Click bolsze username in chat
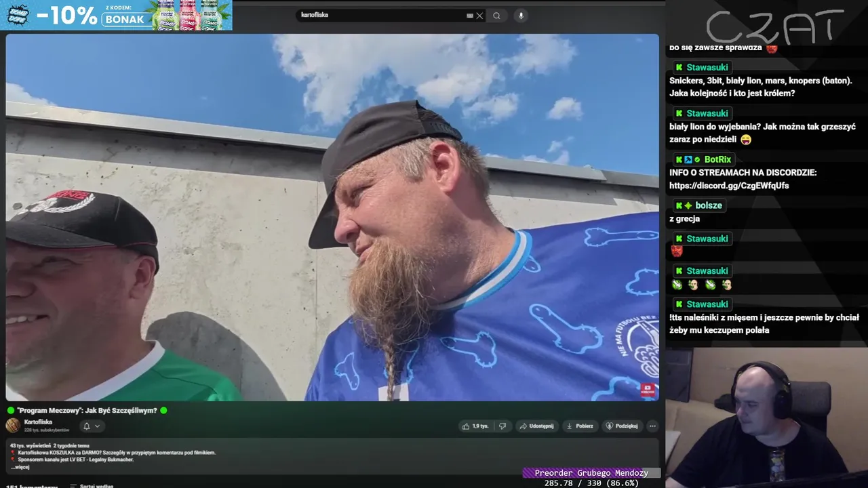The height and width of the screenshot is (488, 868). pyautogui.click(x=709, y=205)
